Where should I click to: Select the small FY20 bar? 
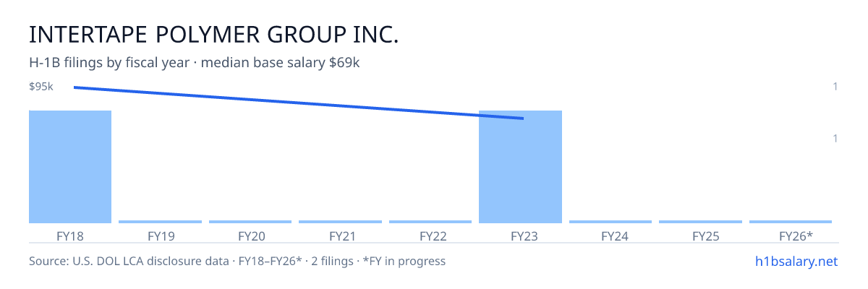[250, 222]
